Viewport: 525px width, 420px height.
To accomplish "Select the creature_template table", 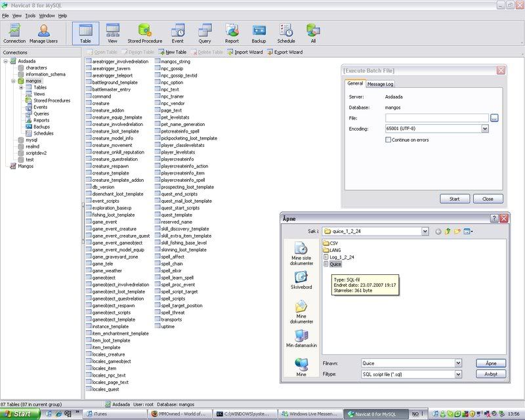I will pyautogui.click(x=108, y=173).
